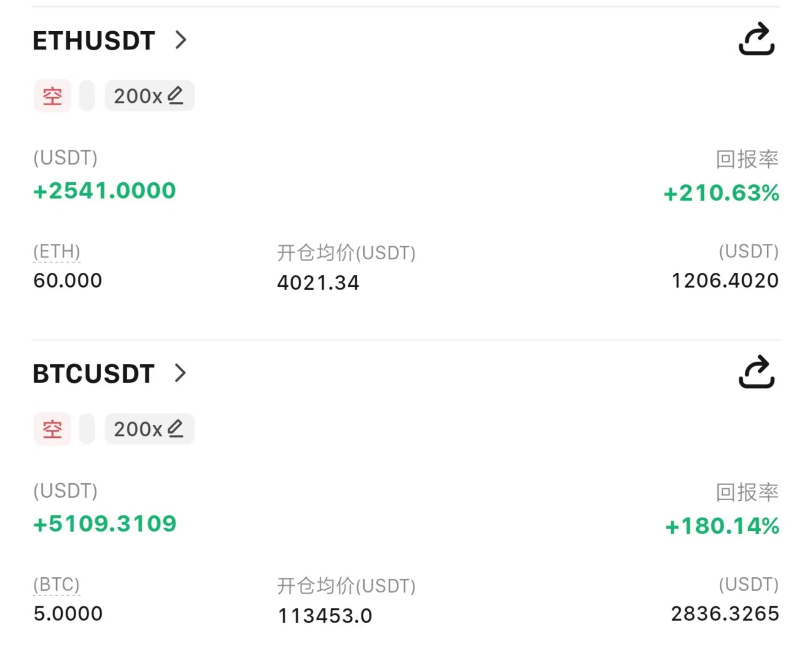The width and height of the screenshot is (812, 647).
Task: Tap the ETHUSDT short 空 badge
Action: point(52,96)
